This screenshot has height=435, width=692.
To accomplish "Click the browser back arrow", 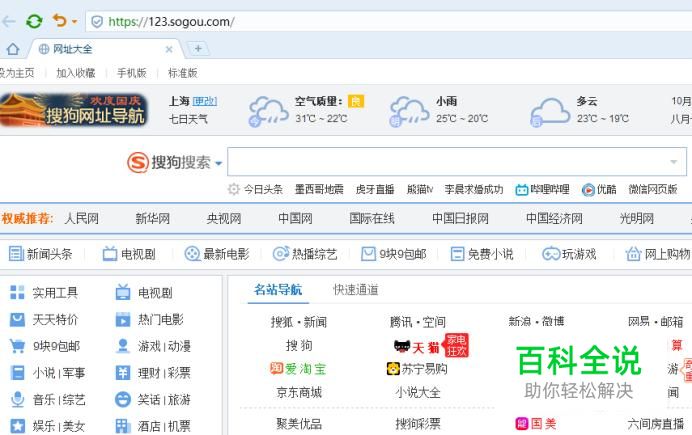I will (8, 21).
